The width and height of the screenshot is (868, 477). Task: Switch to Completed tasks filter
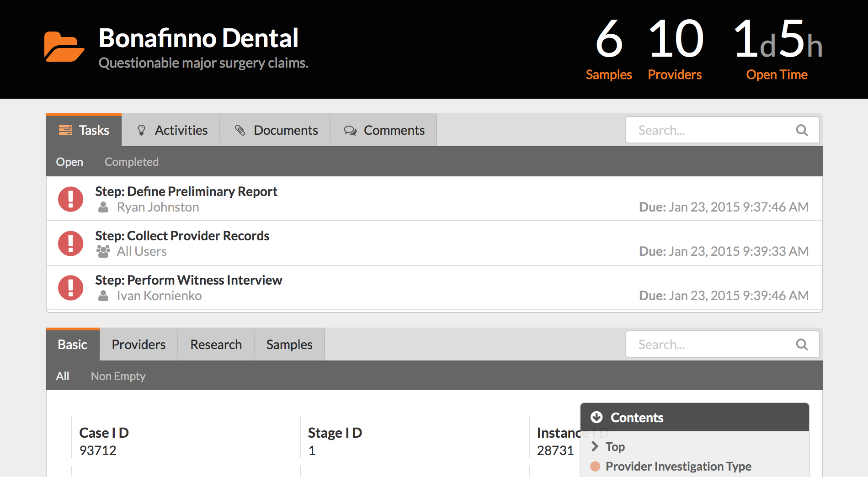click(x=132, y=162)
